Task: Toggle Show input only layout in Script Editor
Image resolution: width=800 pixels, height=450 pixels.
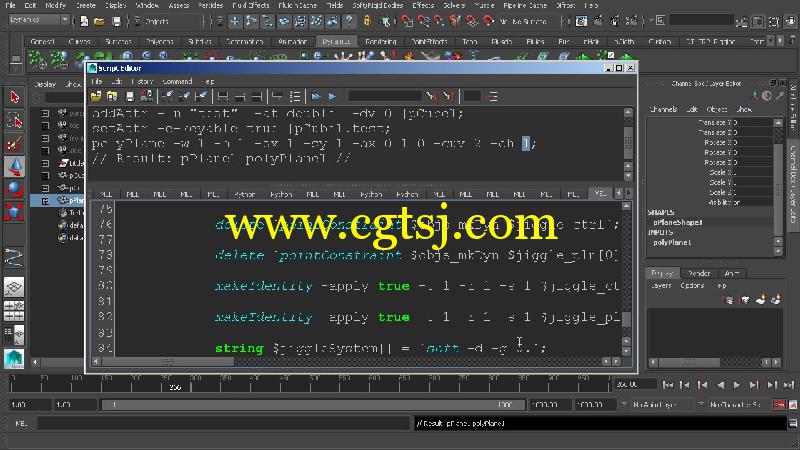Action: [240, 96]
